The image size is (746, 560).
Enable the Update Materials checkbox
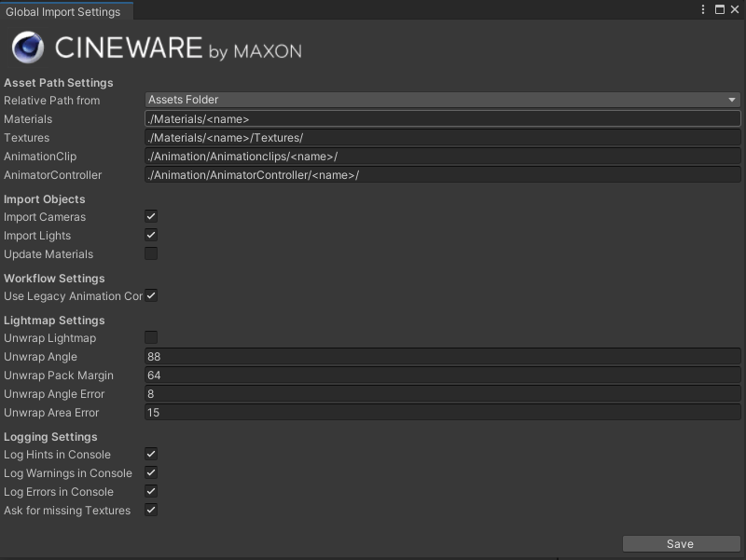151,253
